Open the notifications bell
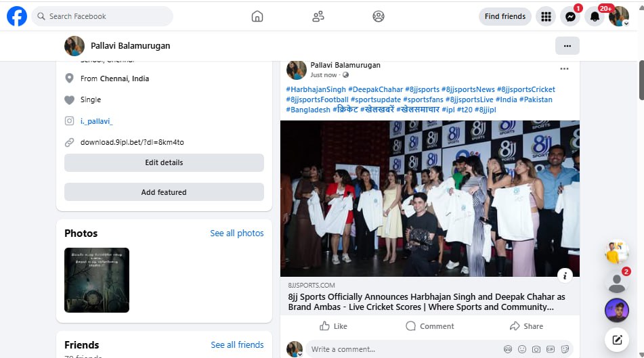 click(595, 16)
